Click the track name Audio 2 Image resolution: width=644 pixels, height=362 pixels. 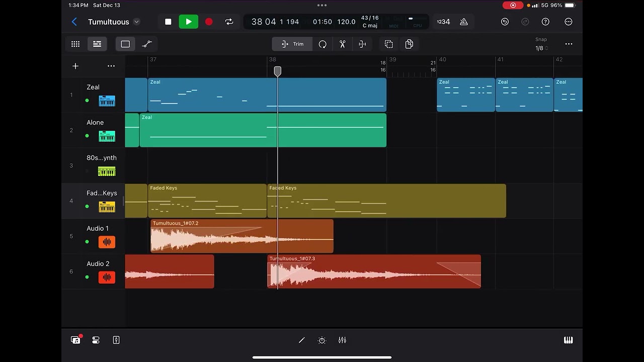click(98, 263)
